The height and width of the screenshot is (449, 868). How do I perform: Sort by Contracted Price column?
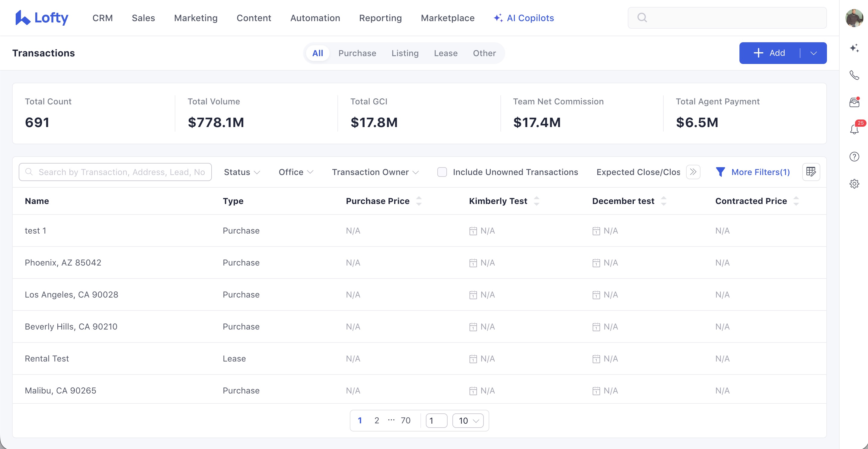[x=796, y=201]
